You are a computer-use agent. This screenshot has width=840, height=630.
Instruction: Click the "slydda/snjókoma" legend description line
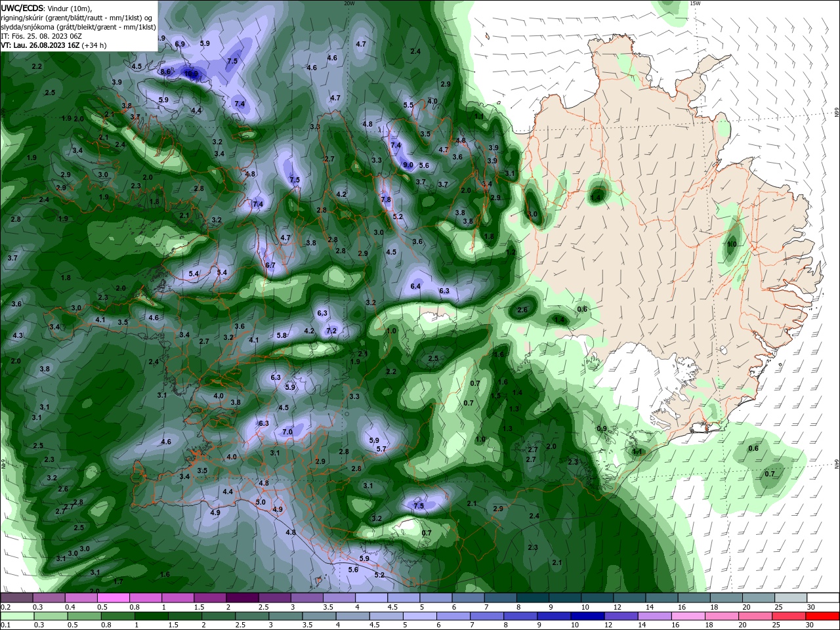[78, 27]
